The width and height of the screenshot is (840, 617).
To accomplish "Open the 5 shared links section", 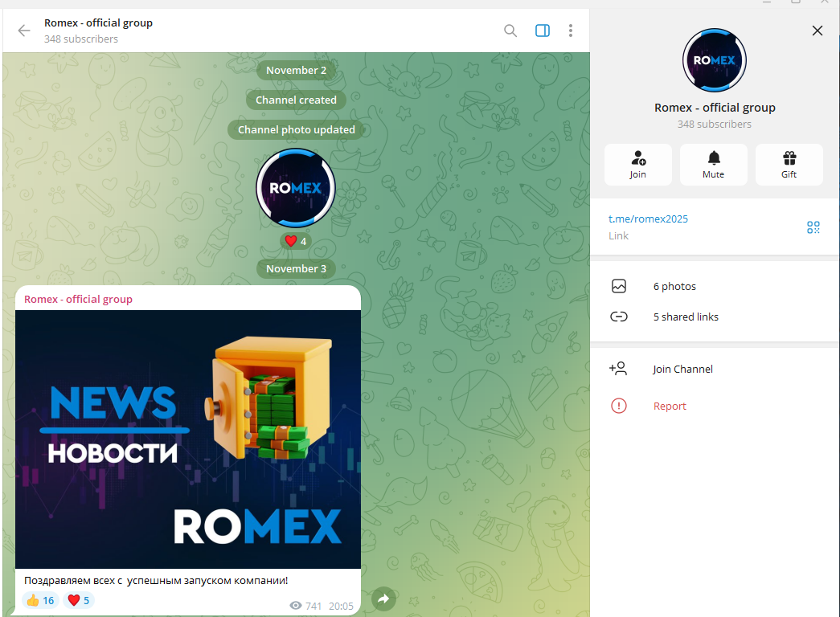I will click(686, 317).
